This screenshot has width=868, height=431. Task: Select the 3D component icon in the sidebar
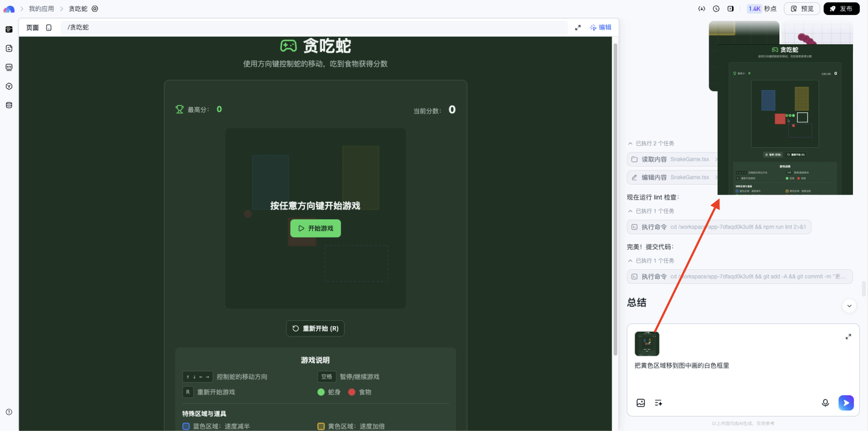coord(9,86)
